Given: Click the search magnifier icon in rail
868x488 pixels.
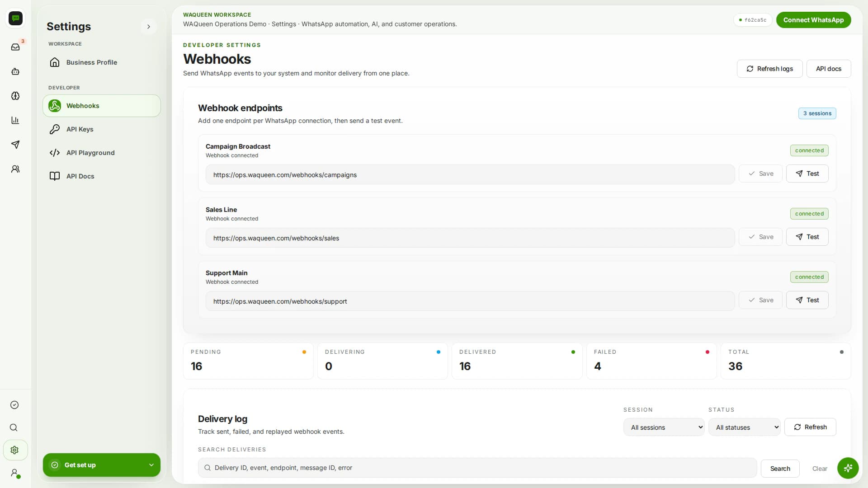Looking at the screenshot, I should tap(14, 427).
